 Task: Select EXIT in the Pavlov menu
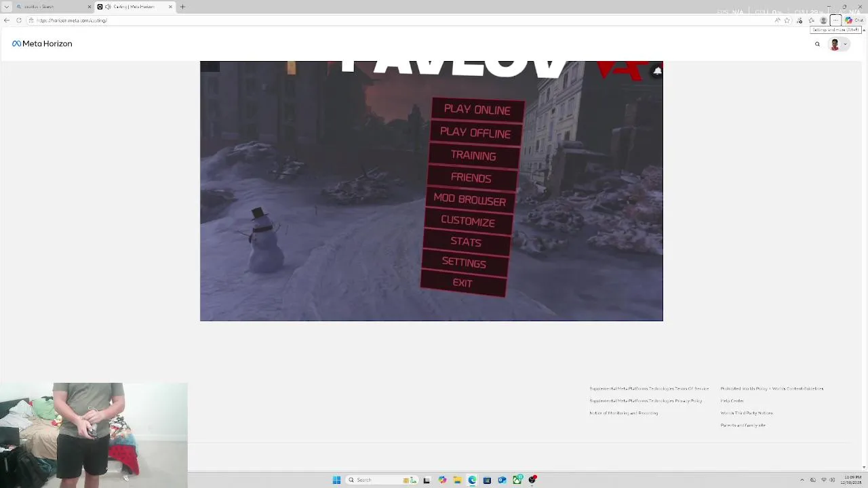click(462, 283)
